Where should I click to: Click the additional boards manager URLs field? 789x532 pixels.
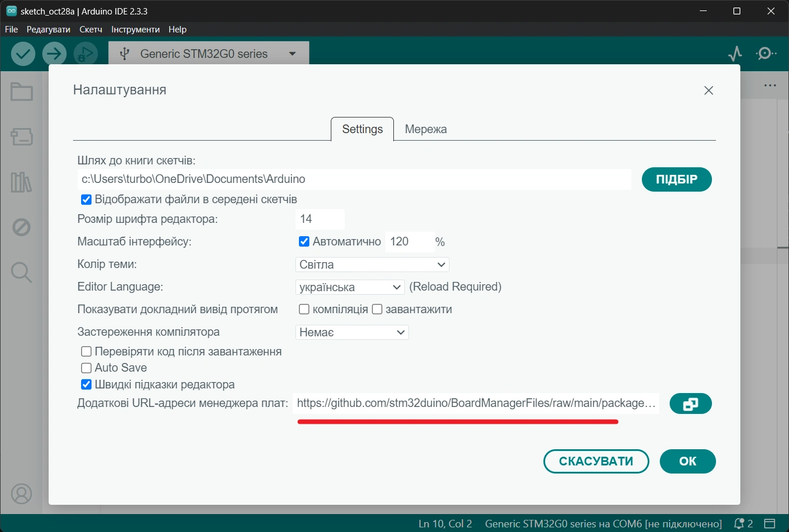476,403
